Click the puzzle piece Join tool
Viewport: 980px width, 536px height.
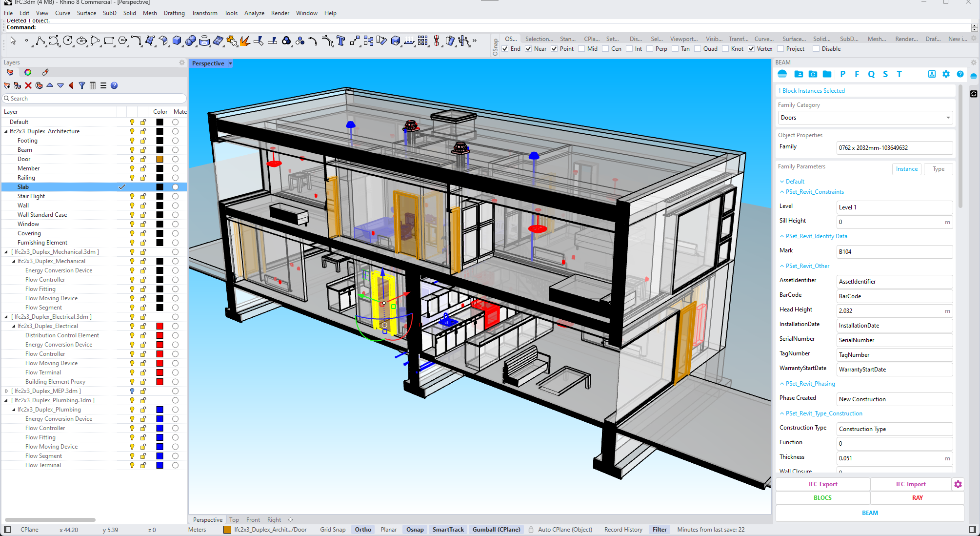coord(232,41)
